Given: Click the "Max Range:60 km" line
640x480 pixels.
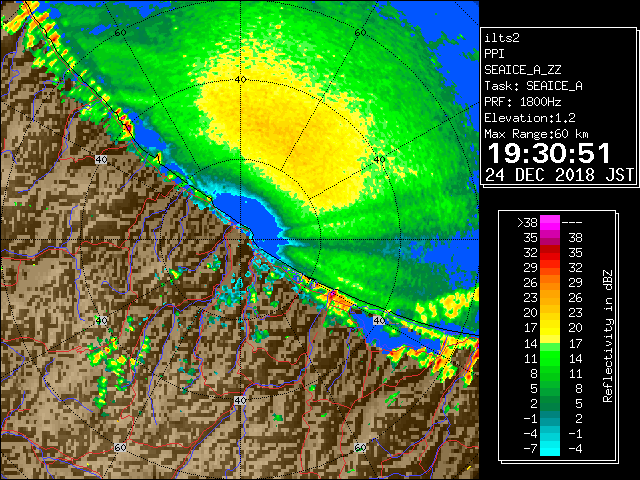Looking at the screenshot, I should coord(537,134).
